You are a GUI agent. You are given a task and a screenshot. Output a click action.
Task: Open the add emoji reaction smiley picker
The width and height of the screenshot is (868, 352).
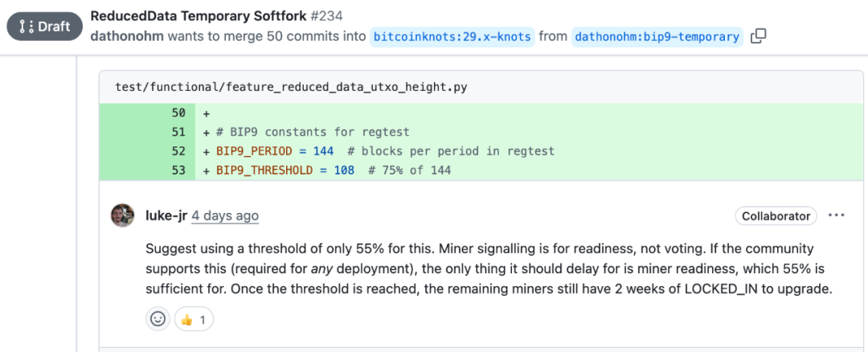(158, 319)
